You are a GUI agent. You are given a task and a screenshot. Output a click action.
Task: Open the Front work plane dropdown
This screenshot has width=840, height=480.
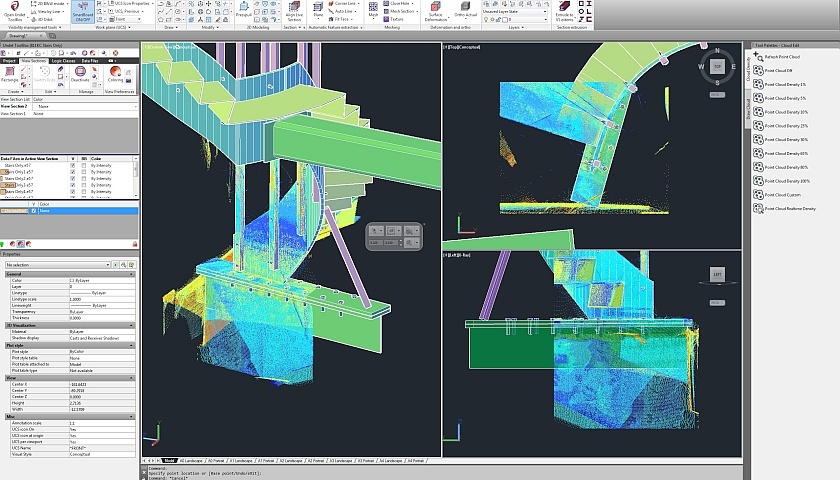[125, 19]
